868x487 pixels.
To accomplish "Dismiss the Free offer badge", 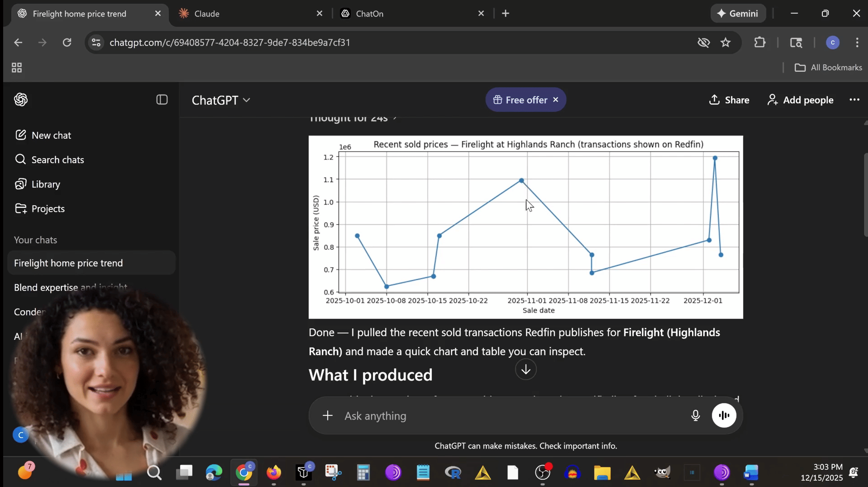I will (x=555, y=100).
